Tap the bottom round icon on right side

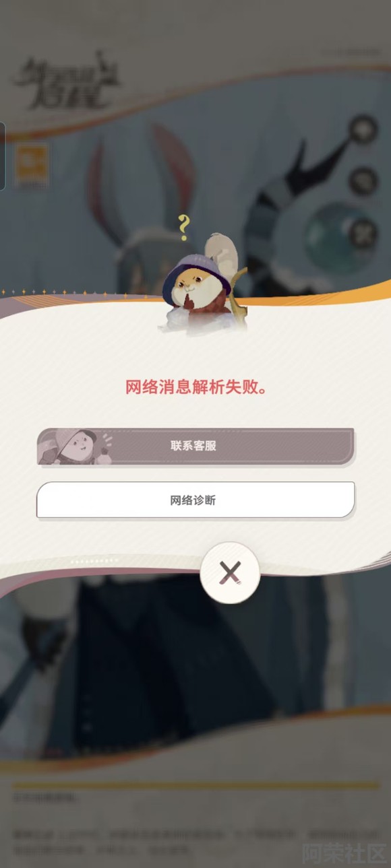pyautogui.click(x=363, y=234)
